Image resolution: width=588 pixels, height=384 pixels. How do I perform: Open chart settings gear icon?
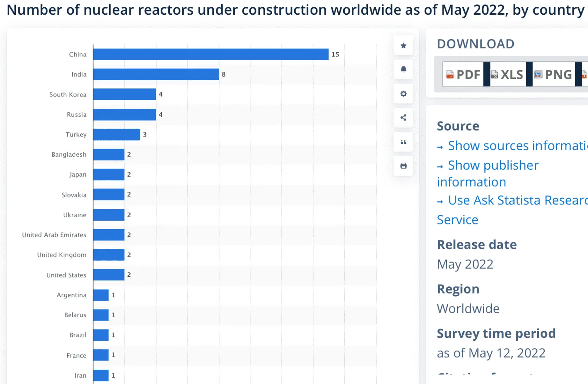click(x=403, y=94)
